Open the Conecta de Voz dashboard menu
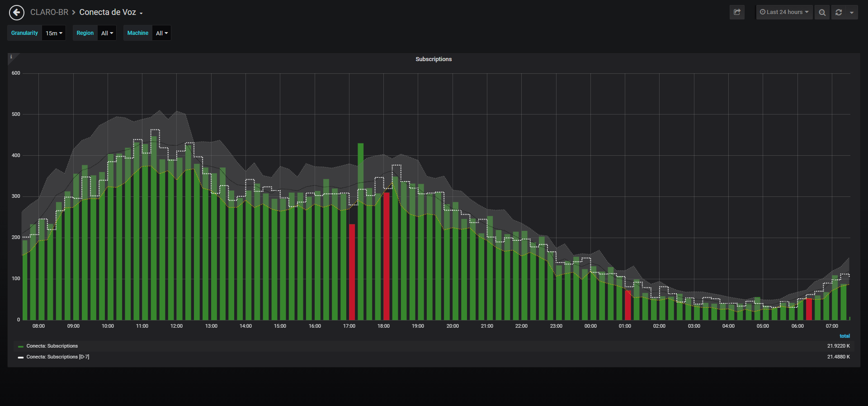The height and width of the screenshot is (406, 868). pos(111,12)
